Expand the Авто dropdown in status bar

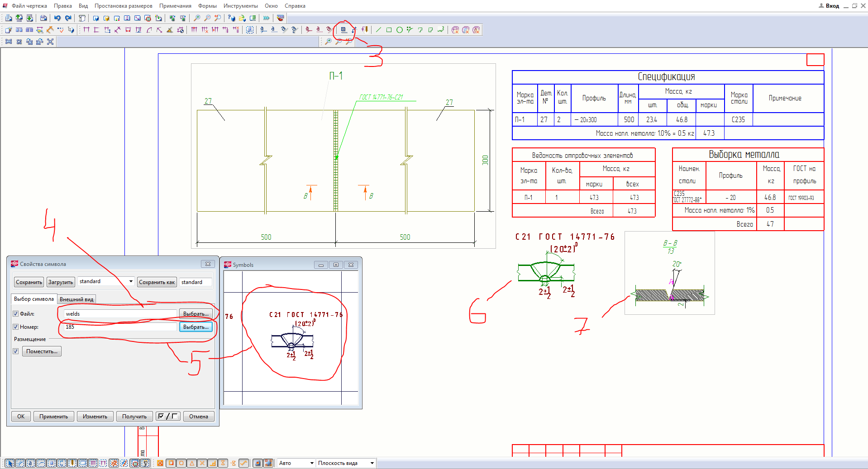click(x=311, y=463)
